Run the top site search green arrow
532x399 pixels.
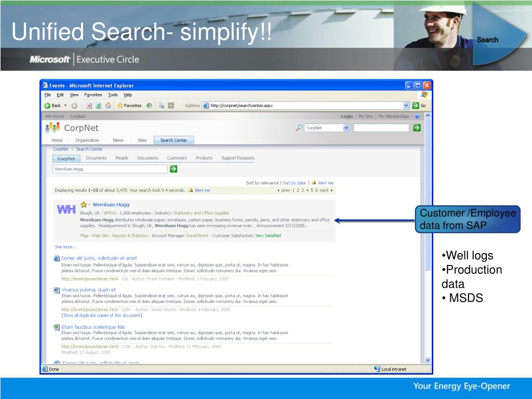pos(417,128)
